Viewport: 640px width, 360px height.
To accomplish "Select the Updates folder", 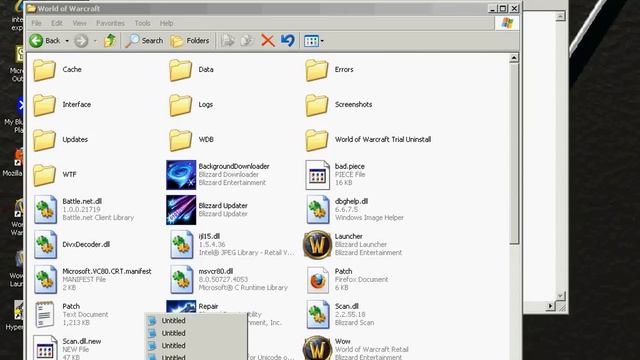I will 60,140.
